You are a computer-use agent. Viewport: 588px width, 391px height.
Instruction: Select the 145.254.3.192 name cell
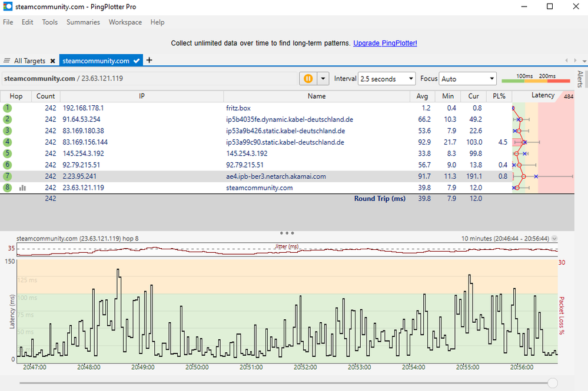pos(247,153)
